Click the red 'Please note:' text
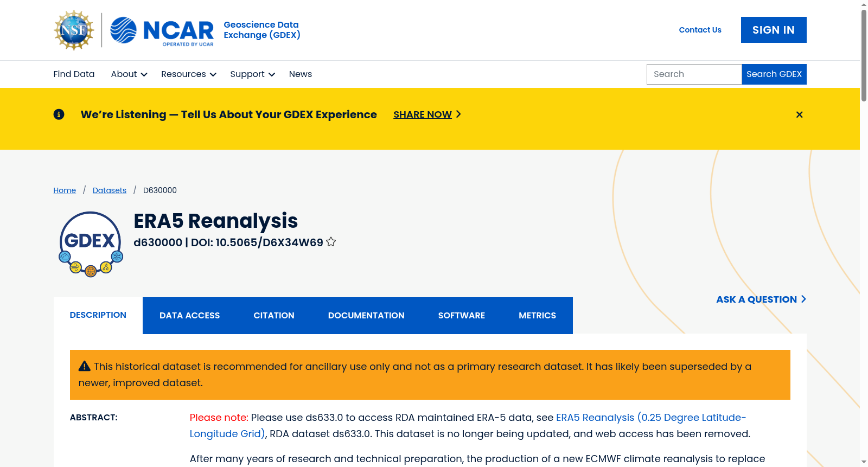The height and width of the screenshot is (467, 868). 219,418
